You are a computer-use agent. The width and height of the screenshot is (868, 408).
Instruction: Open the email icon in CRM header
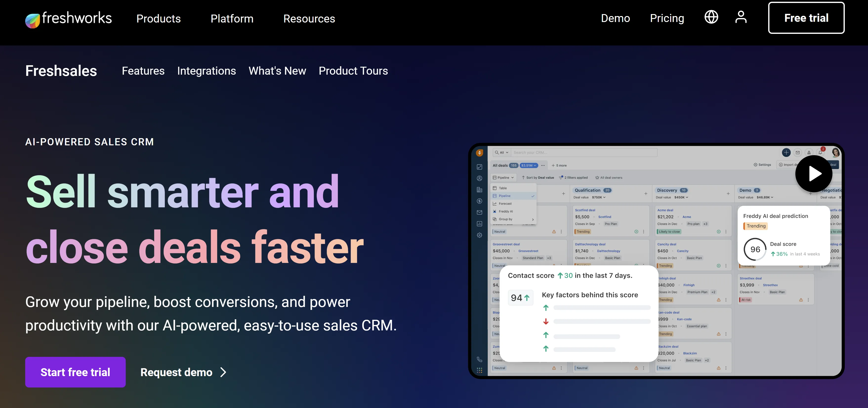click(x=798, y=152)
